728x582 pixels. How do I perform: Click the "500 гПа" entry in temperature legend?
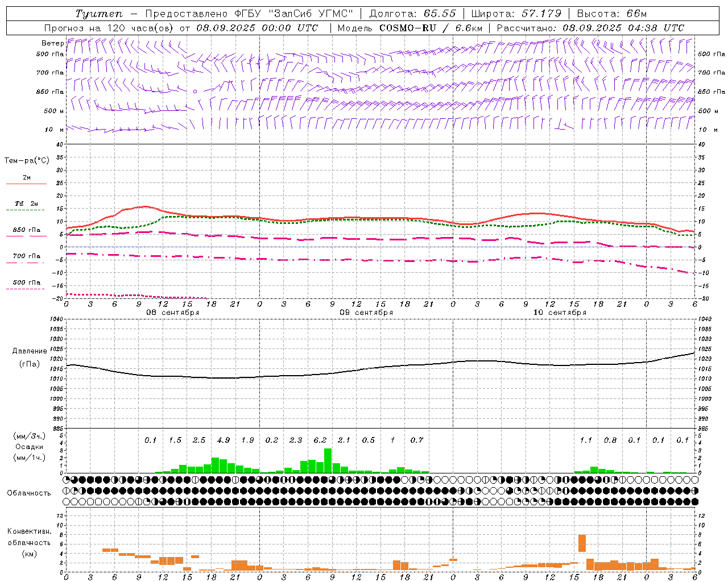pos(26,282)
